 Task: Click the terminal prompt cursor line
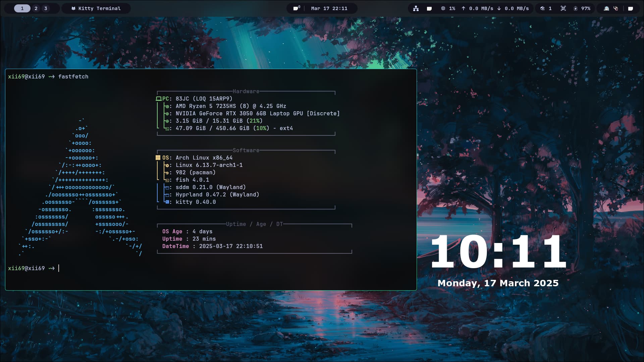click(59, 268)
